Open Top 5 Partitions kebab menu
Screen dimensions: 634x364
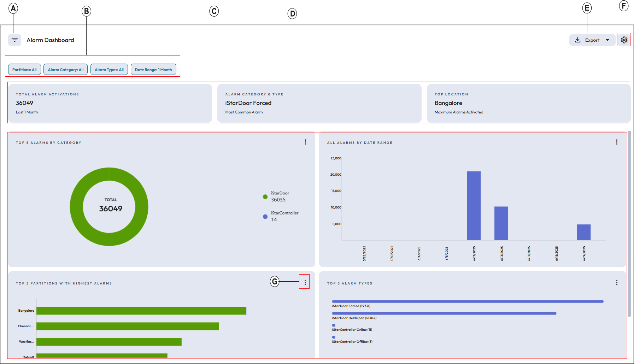[305, 282]
